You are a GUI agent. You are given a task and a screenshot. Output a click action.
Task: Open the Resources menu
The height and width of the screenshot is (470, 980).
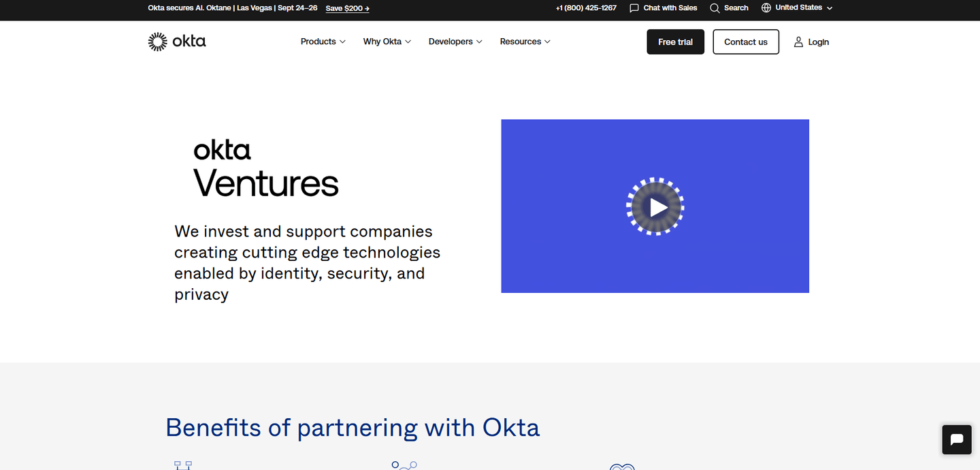click(x=525, y=42)
